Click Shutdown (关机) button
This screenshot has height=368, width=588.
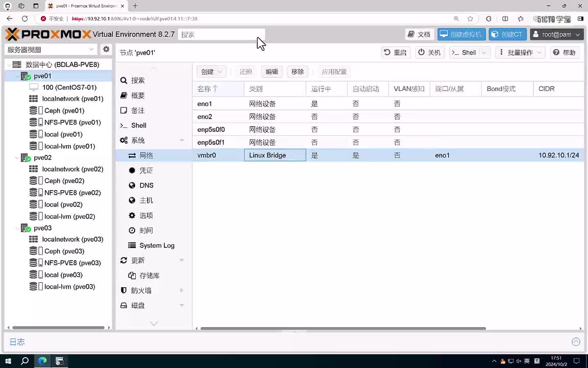pos(429,53)
